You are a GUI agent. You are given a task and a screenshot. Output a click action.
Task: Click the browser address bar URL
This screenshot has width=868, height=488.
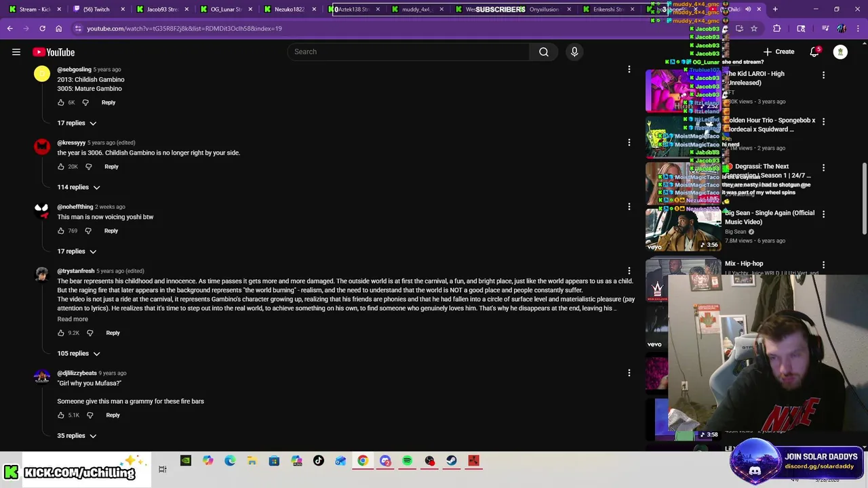(184, 28)
